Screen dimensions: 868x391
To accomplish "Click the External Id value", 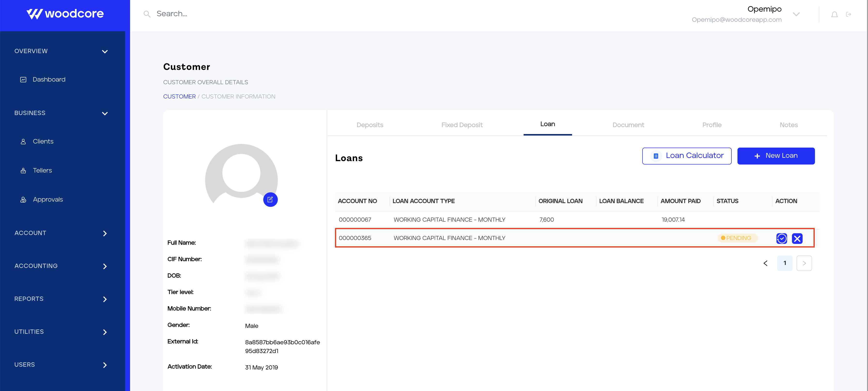I will click(x=282, y=346).
